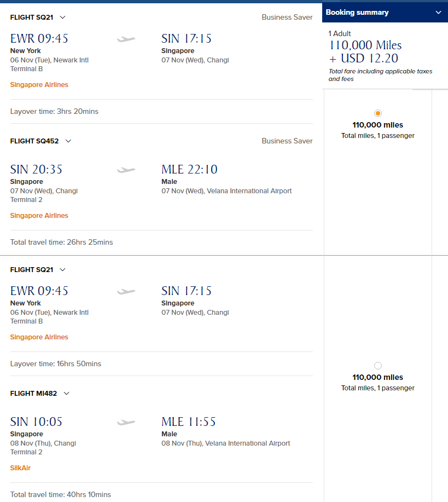Click the FLIGHT SQ452 heading text

(34, 141)
